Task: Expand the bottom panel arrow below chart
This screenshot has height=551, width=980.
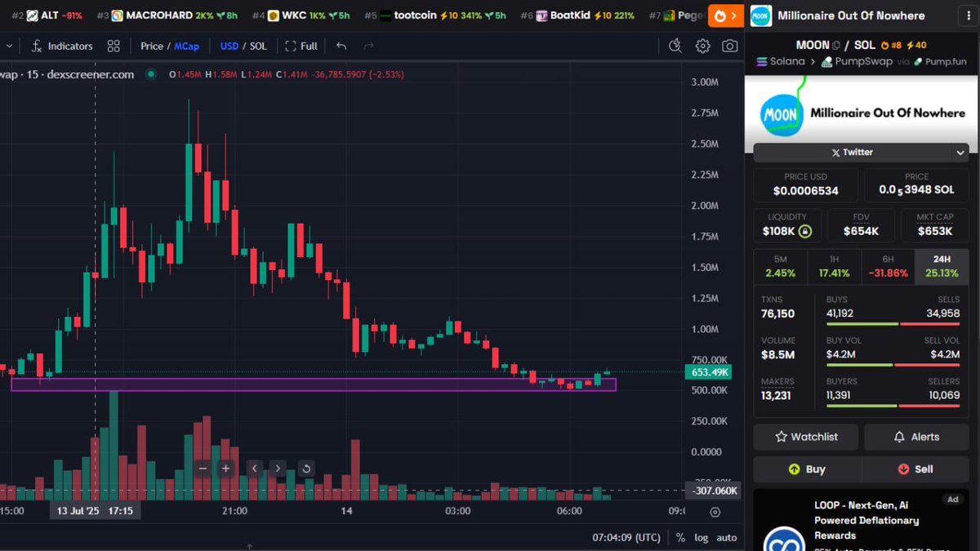Action: click(x=249, y=546)
